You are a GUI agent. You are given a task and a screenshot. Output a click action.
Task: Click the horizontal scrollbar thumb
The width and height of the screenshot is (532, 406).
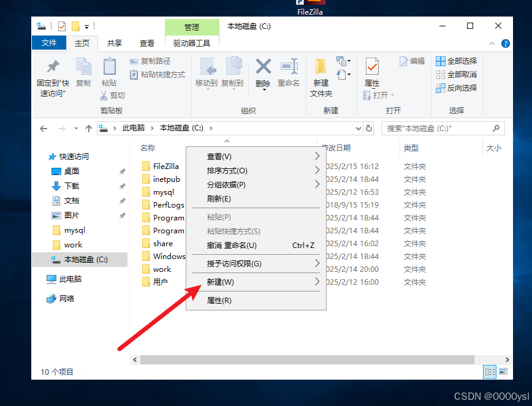click(307, 359)
